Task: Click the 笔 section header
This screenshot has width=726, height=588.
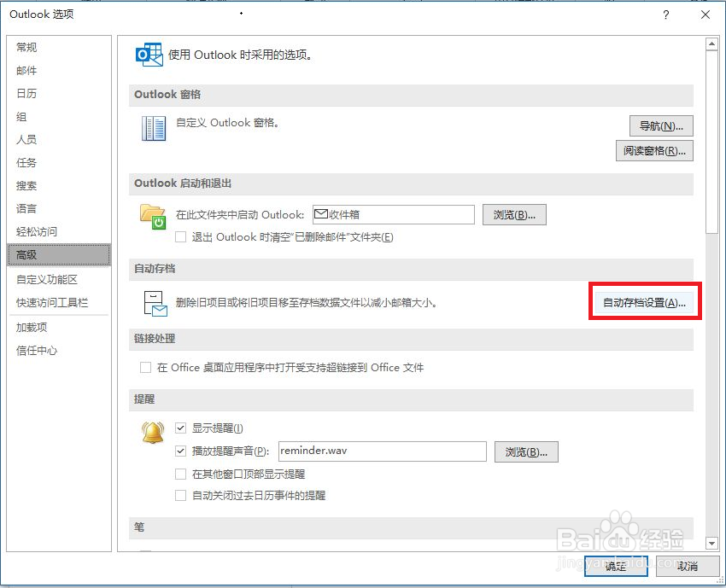Action: [x=411, y=527]
